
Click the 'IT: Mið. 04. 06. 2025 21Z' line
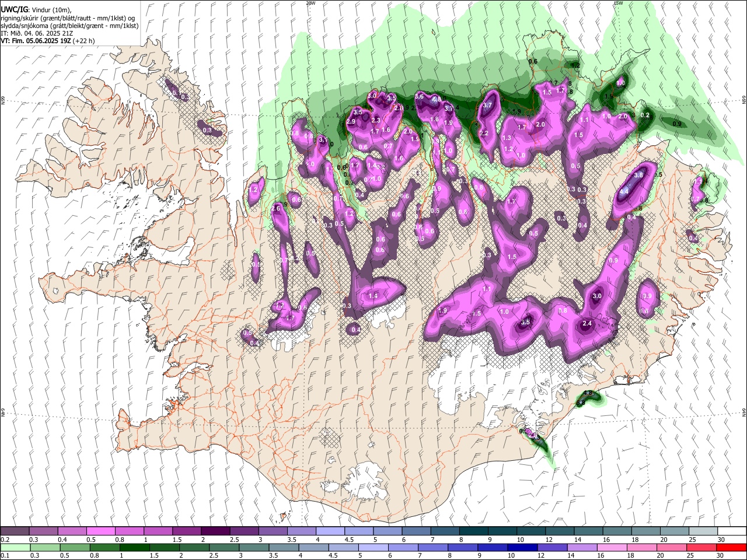(37, 33)
